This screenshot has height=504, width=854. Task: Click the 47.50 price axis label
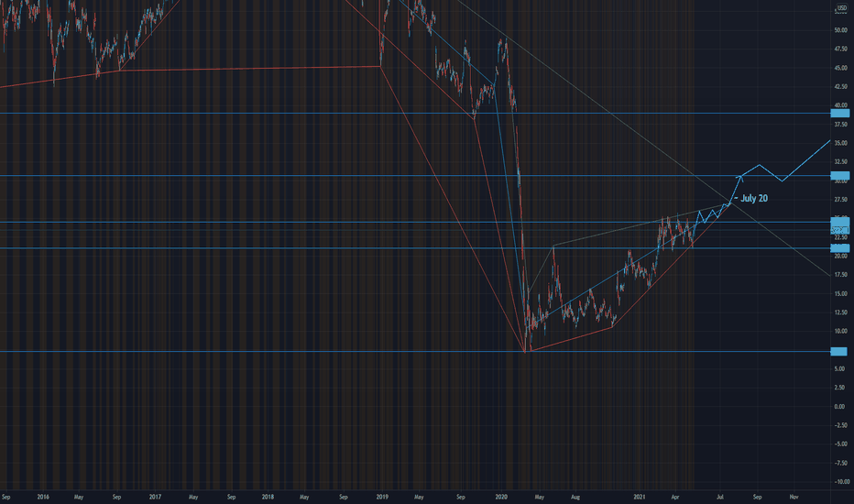tap(840, 49)
